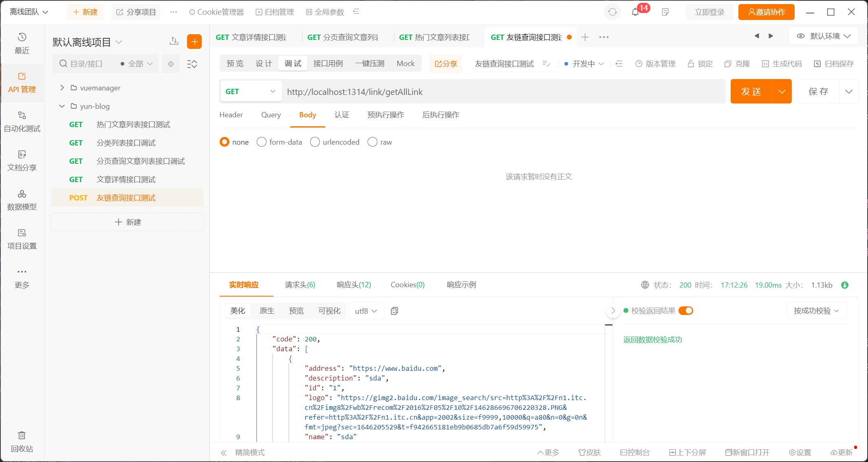The image size is (868, 462).
Task: Select the raw body radio option
Action: pos(372,142)
